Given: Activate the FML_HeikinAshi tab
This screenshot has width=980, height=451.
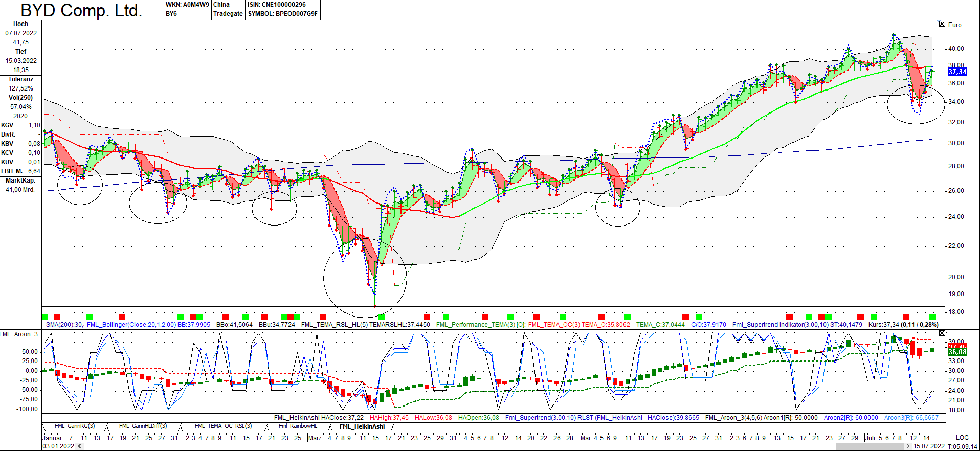Looking at the screenshot, I should click(362, 426).
